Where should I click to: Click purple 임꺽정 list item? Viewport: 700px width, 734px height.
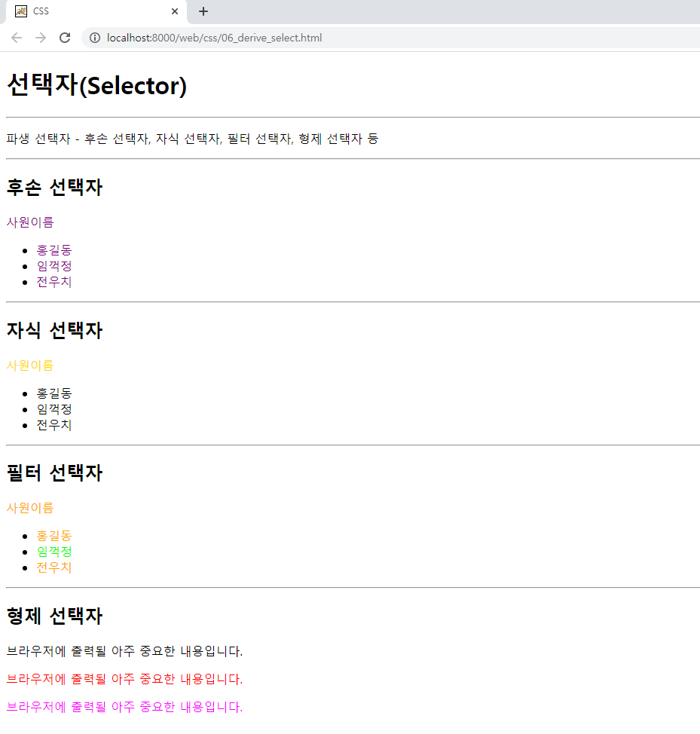(x=54, y=266)
